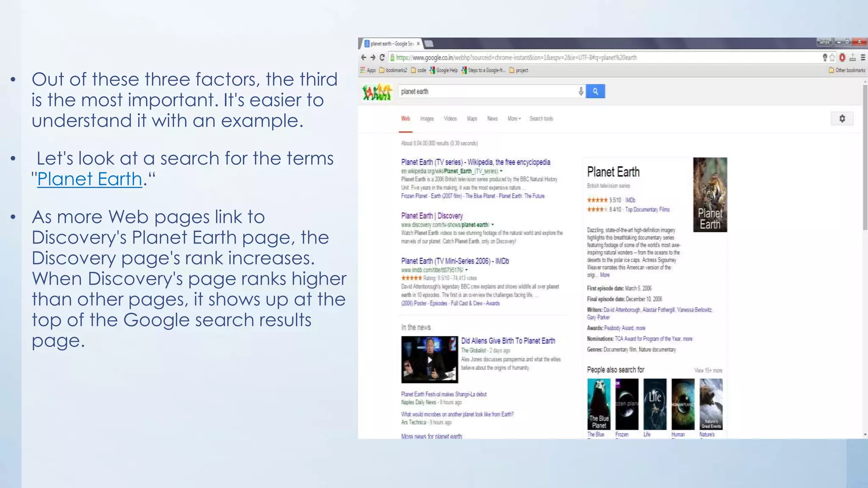Image resolution: width=868 pixels, height=488 pixels.
Task: Open the Apps shortcut in bookmarks bar
Action: 368,70
